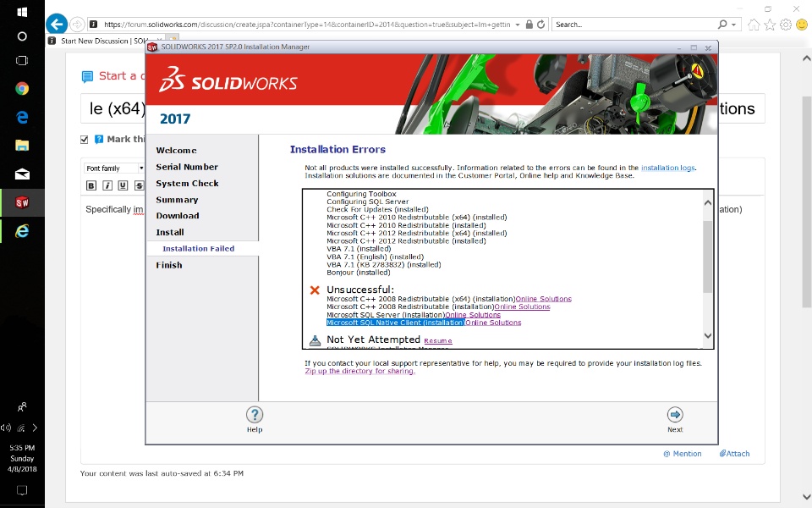
Task: Open the browser Tools gear icon
Action: [x=786, y=25]
